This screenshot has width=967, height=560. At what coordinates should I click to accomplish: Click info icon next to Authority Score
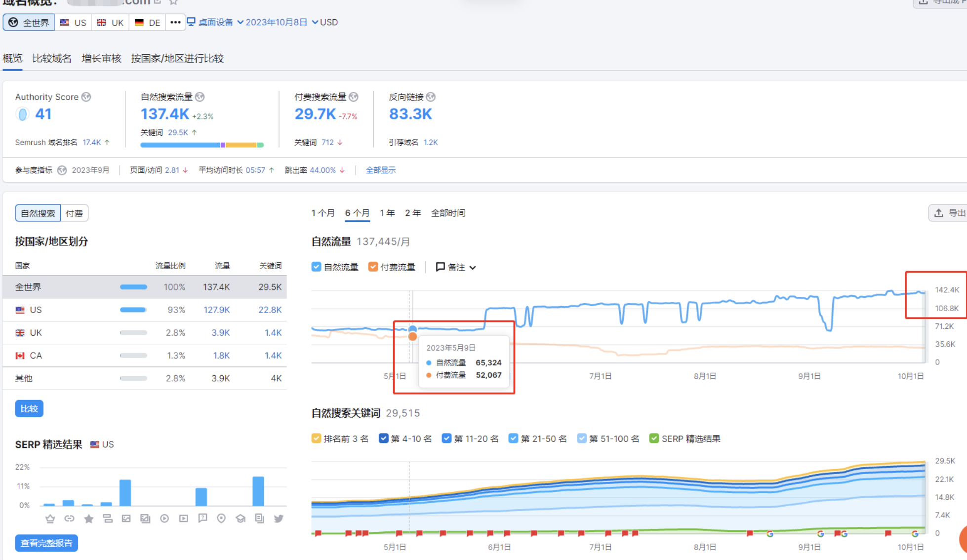click(x=86, y=97)
